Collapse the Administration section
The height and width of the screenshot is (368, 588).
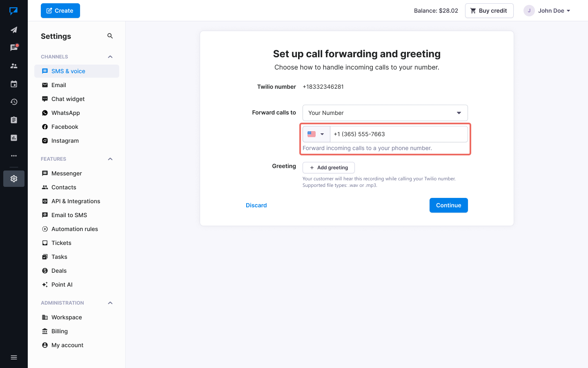[x=110, y=303]
